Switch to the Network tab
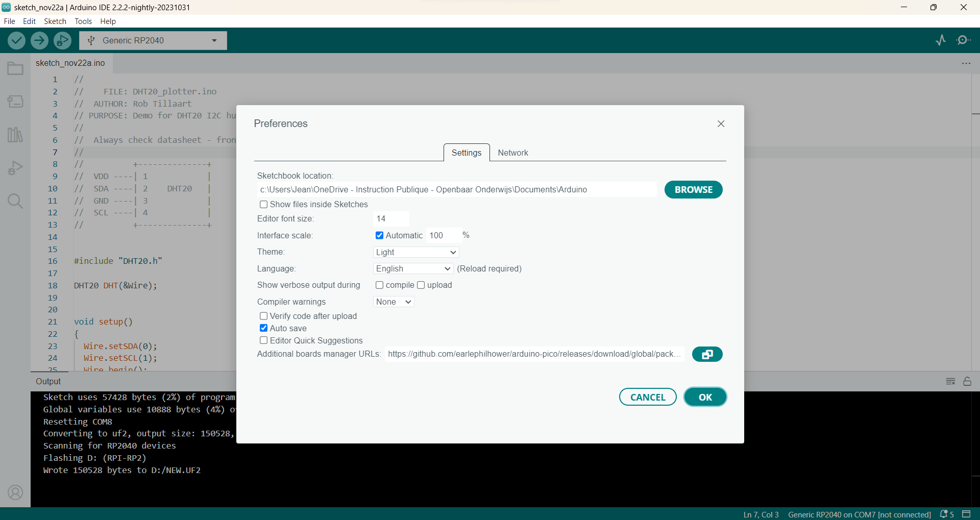The width and height of the screenshot is (980, 520). 513,153
